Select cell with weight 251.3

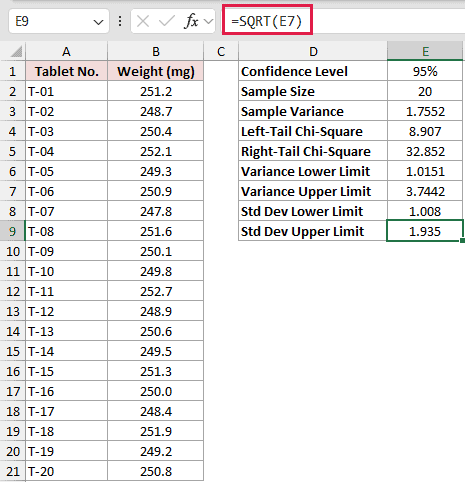(156, 371)
